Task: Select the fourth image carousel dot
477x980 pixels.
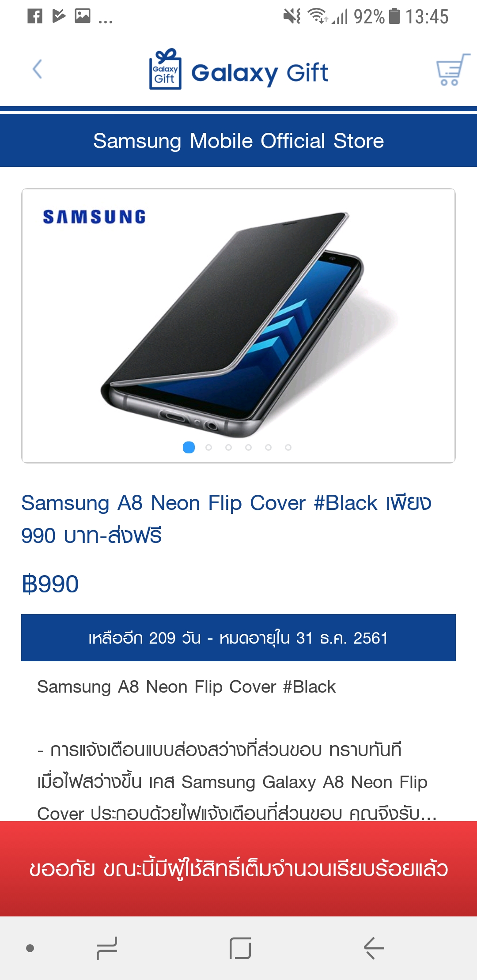Action: 248,447
